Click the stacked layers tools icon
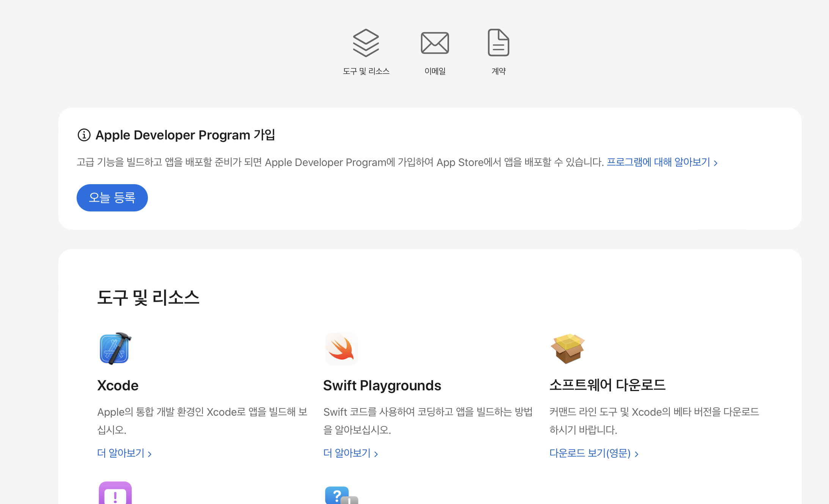The image size is (829, 504). click(366, 43)
